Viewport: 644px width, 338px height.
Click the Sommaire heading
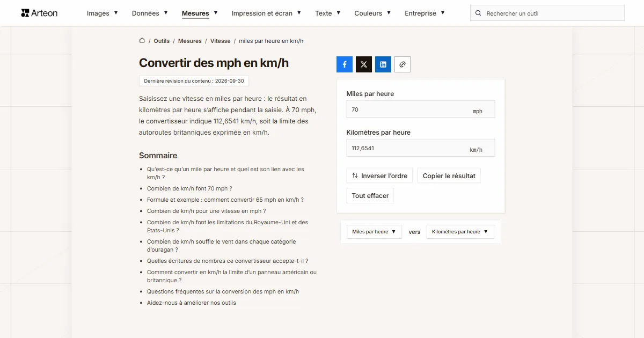click(158, 156)
